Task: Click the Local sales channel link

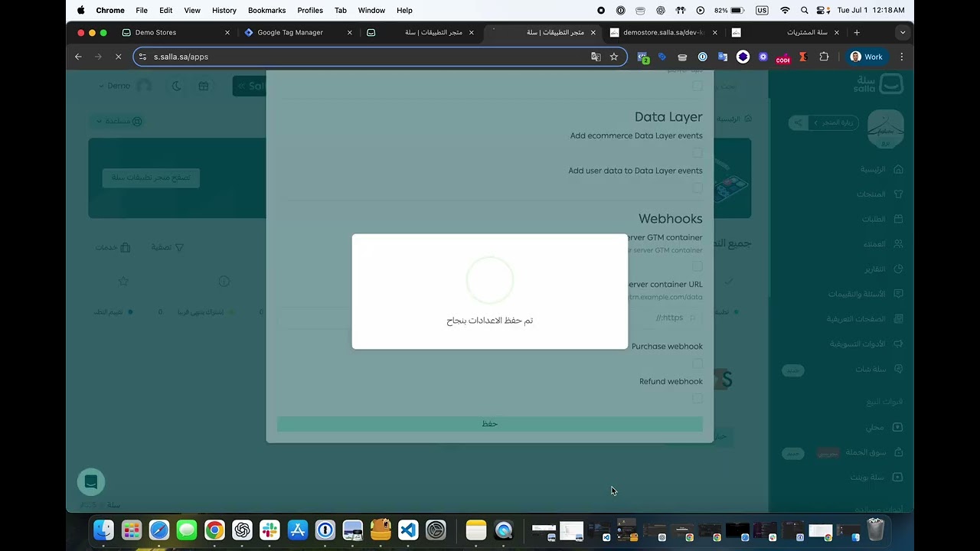Action: [874, 427]
